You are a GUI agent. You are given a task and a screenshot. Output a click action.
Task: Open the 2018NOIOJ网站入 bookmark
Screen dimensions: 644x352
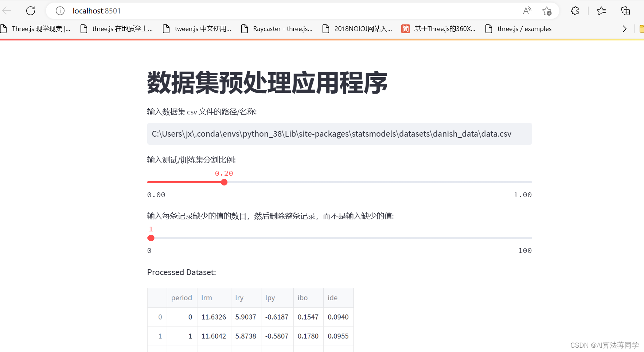coord(358,29)
